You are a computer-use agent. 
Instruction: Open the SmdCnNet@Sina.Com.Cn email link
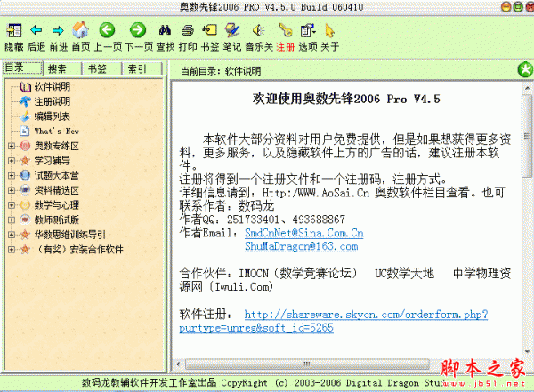pos(304,233)
